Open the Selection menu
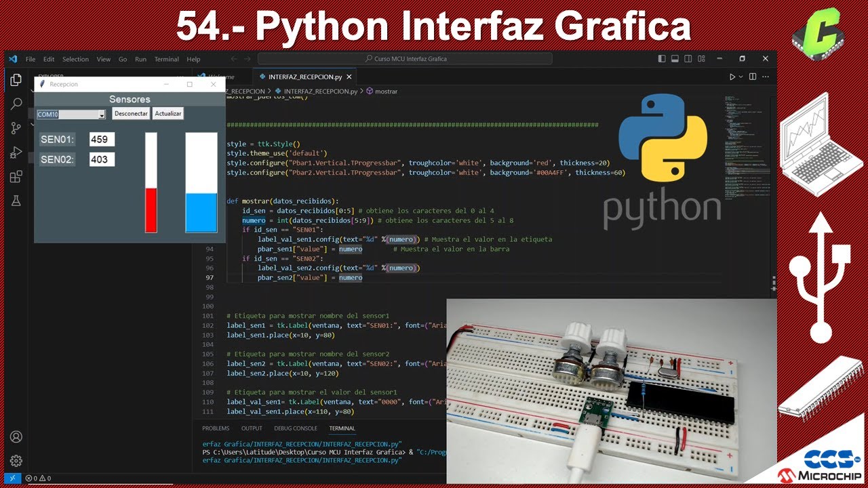868x488 pixels. tap(75, 59)
